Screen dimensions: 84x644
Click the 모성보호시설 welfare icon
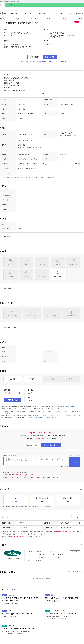(x=42, y=275)
